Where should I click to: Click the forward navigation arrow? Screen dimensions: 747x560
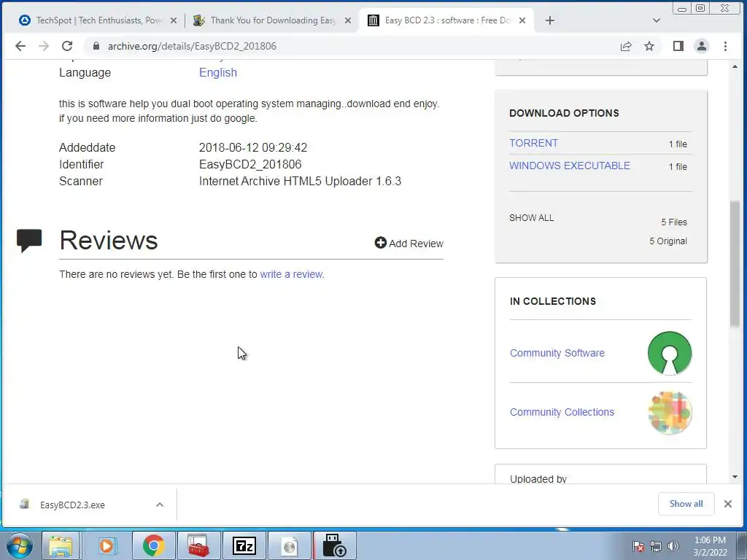44,46
